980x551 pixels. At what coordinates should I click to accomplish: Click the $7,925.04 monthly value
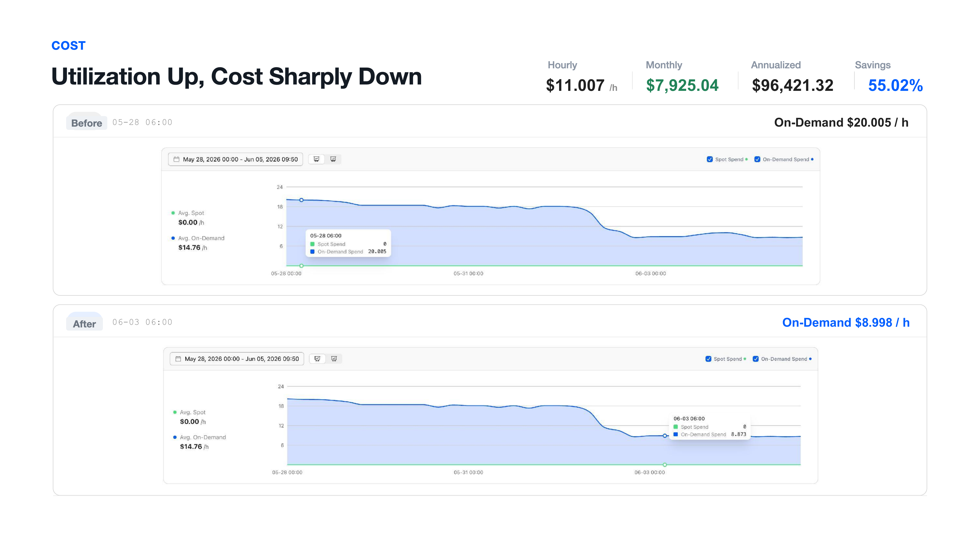[x=682, y=85]
